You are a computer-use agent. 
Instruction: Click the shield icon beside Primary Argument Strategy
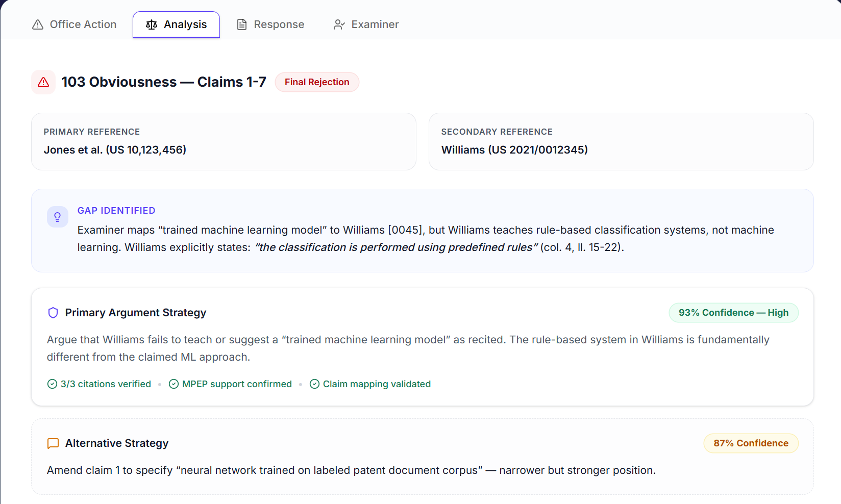pyautogui.click(x=53, y=313)
